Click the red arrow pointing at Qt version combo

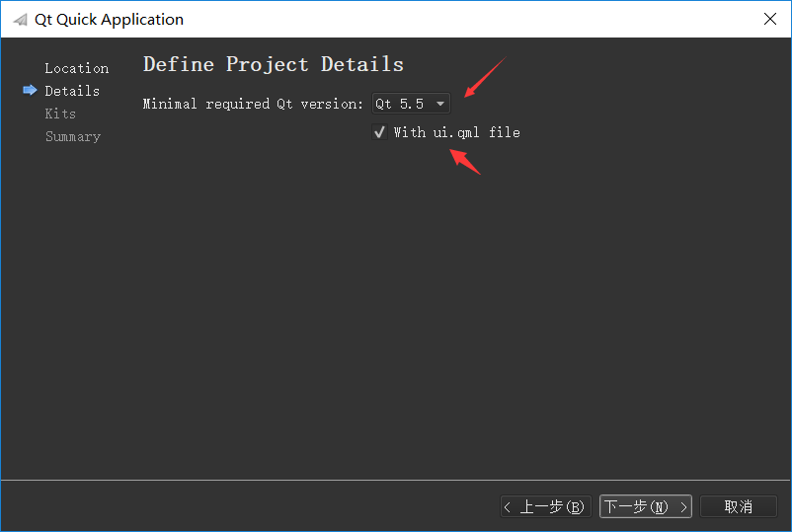point(485,77)
